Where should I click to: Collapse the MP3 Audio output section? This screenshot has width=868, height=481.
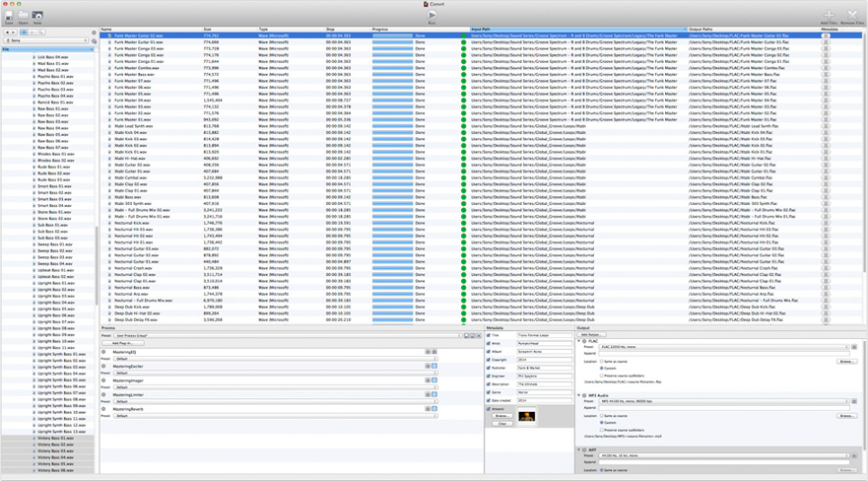click(579, 396)
